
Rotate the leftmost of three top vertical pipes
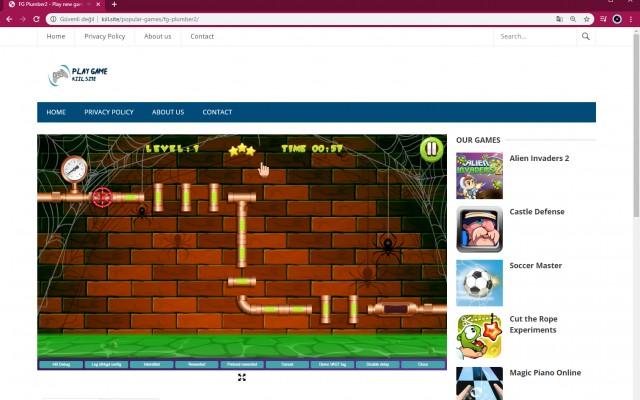pos(158,198)
